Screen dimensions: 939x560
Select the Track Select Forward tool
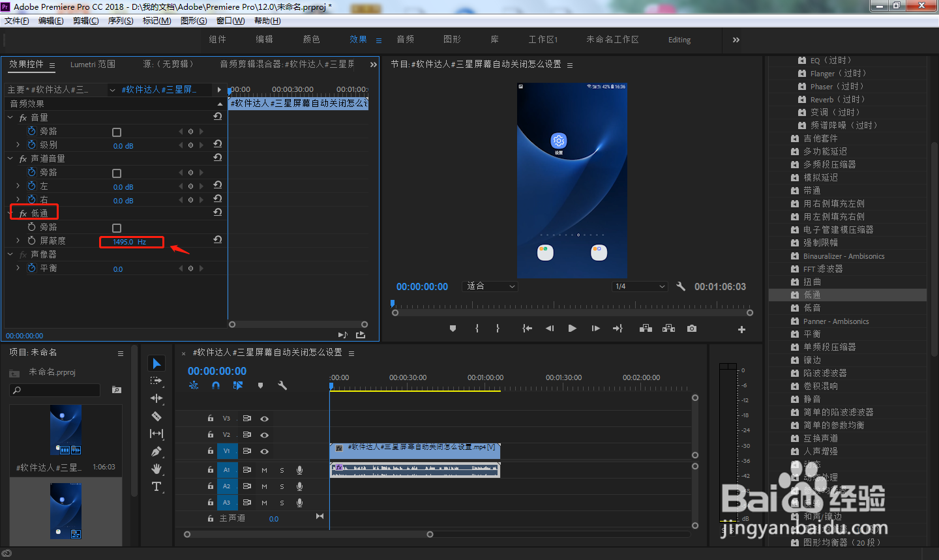click(x=156, y=381)
